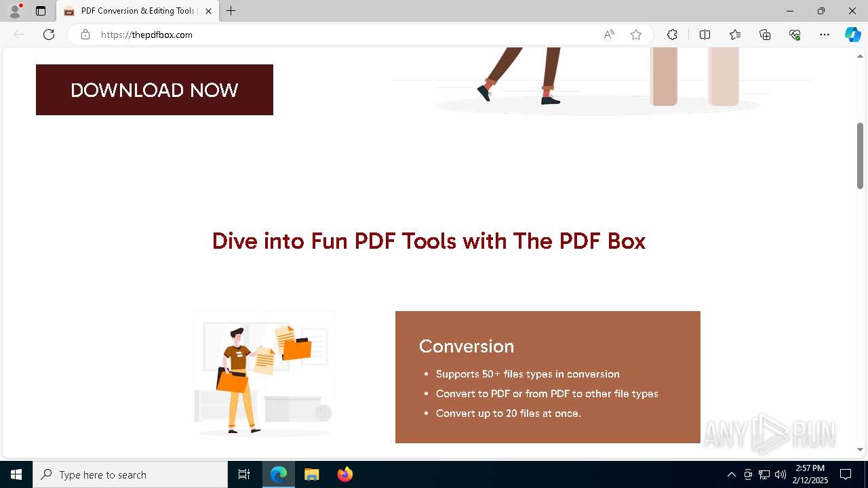Viewport: 868px width, 488px height.
Task: Open the clock showing 2:57 PM
Action: [810, 474]
